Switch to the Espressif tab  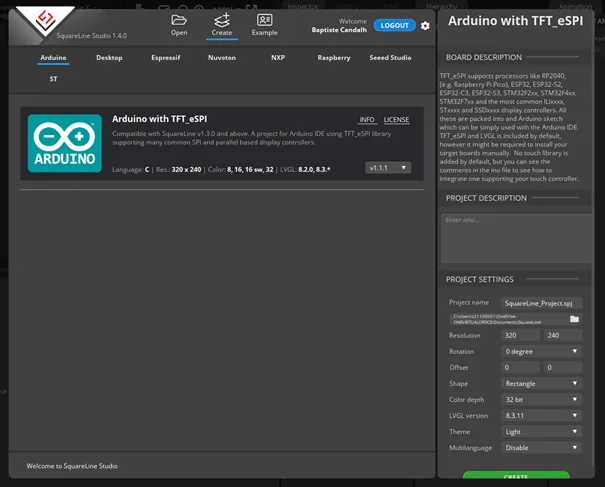coord(166,57)
